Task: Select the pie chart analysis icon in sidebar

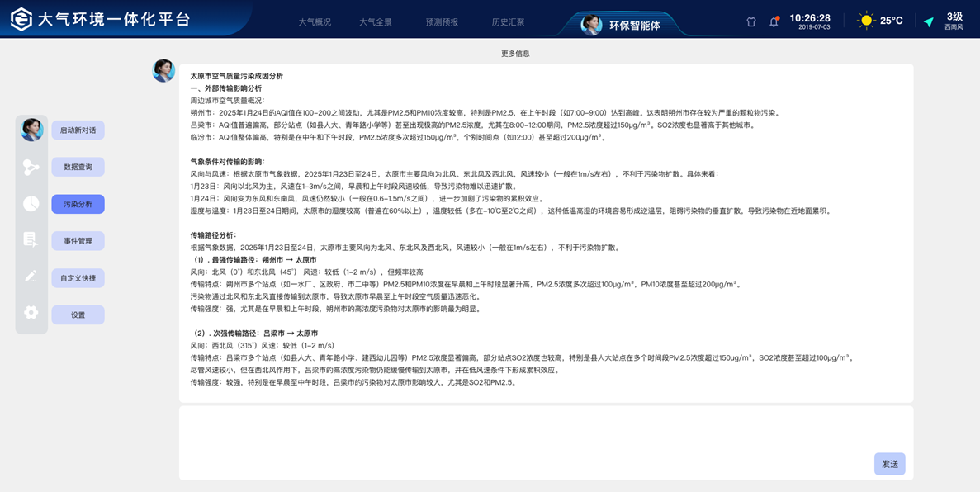Action: pyautogui.click(x=31, y=204)
